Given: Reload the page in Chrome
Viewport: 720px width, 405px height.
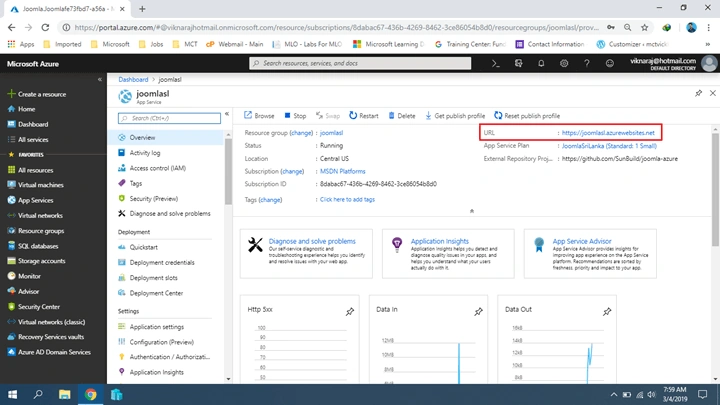Looking at the screenshot, I should pos(45,28).
